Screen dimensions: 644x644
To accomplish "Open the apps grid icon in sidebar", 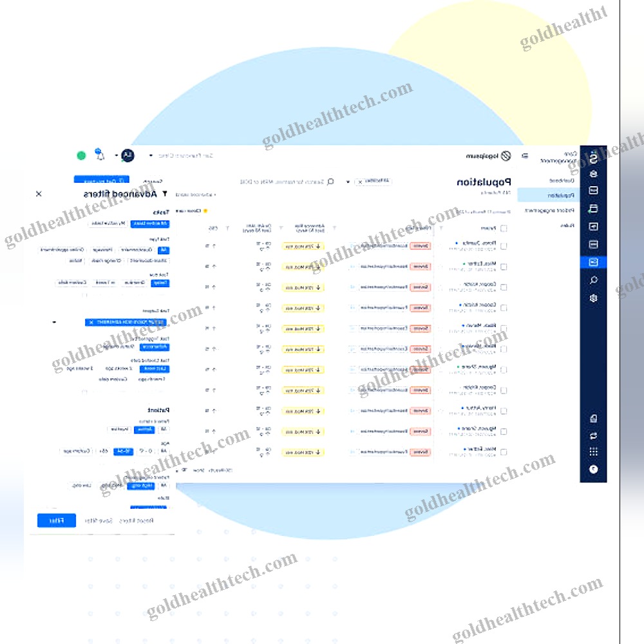I will 593,452.
